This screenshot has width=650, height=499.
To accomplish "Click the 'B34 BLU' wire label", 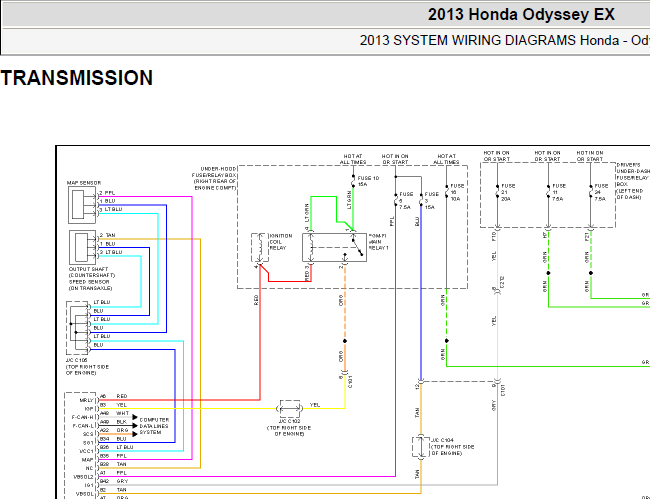I will (x=113, y=439).
